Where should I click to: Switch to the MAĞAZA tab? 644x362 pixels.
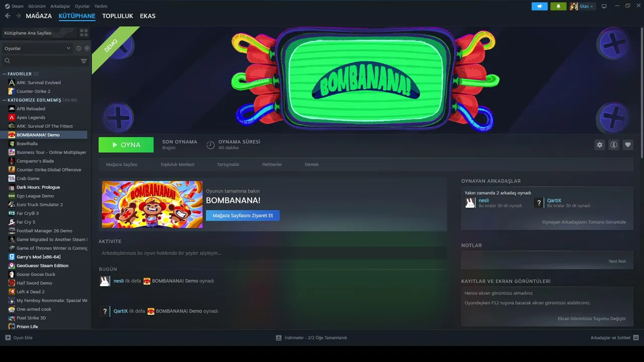(x=39, y=16)
